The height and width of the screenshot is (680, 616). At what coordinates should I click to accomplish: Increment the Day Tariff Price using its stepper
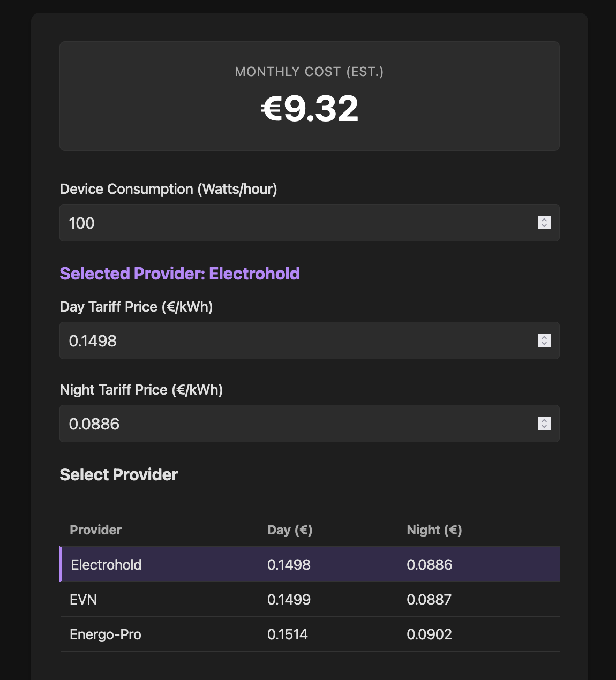(544, 337)
